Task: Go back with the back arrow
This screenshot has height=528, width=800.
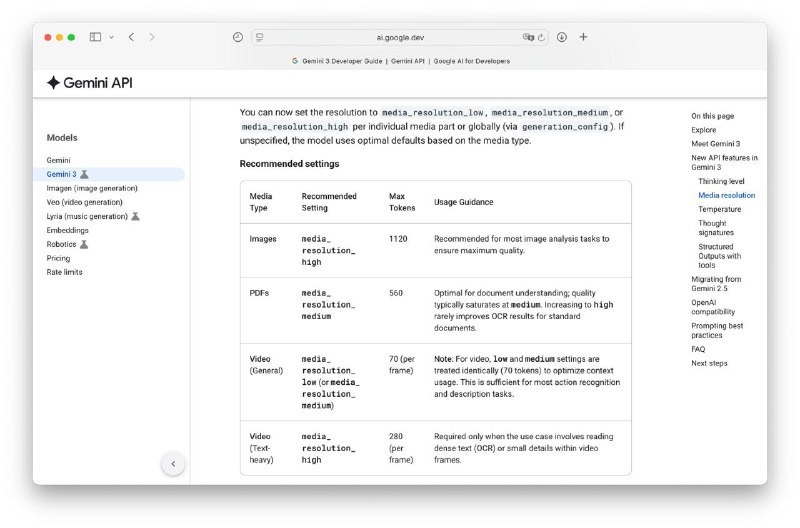Action: (132, 37)
